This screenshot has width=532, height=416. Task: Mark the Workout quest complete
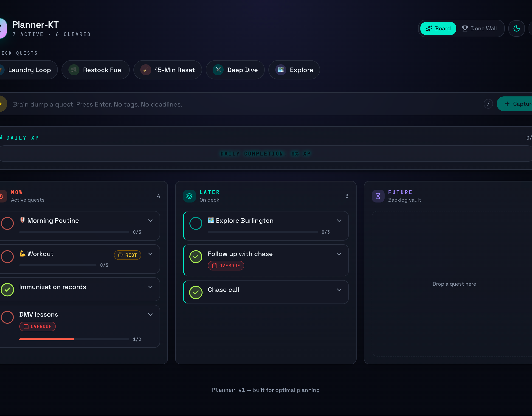(x=7, y=257)
